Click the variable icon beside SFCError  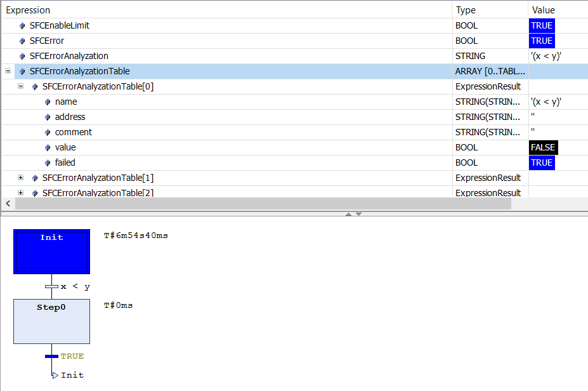(21, 41)
